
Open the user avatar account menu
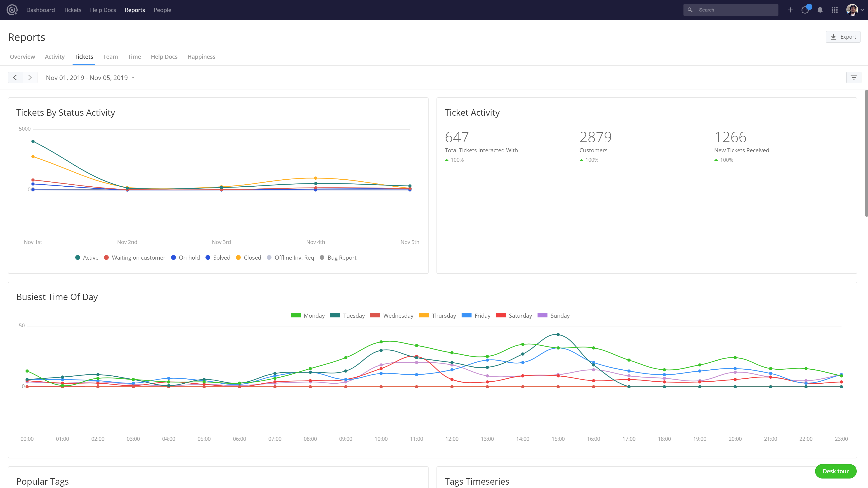coord(855,10)
